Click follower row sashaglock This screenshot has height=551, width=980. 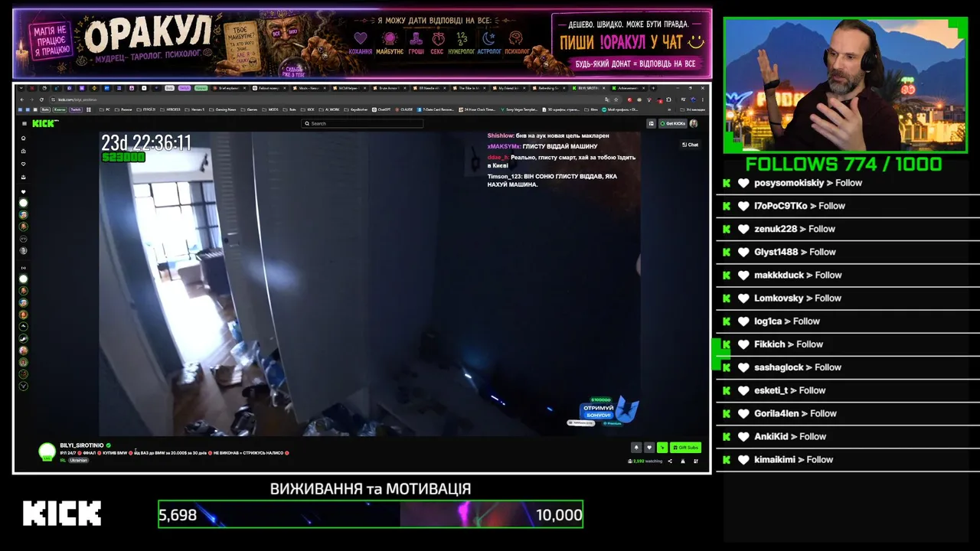pyautogui.click(x=848, y=367)
